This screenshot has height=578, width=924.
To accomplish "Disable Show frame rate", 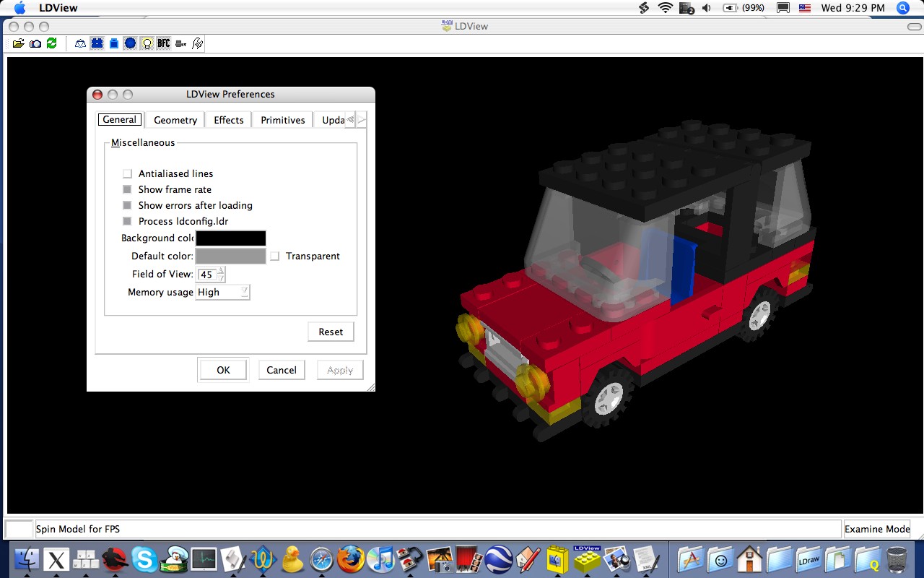I will (127, 189).
